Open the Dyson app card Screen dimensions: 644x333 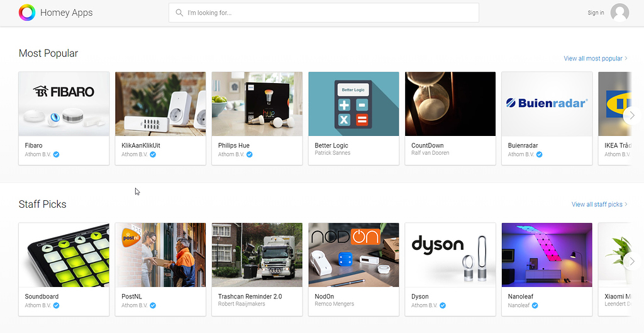(450, 269)
